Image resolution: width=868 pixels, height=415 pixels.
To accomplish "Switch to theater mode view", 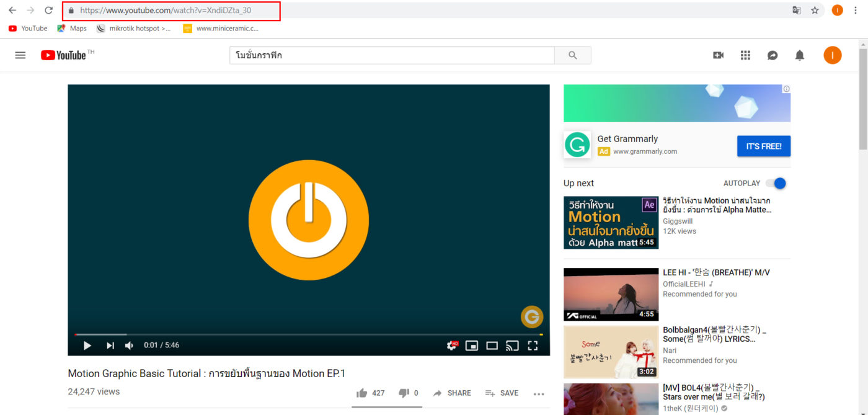I will tap(492, 346).
